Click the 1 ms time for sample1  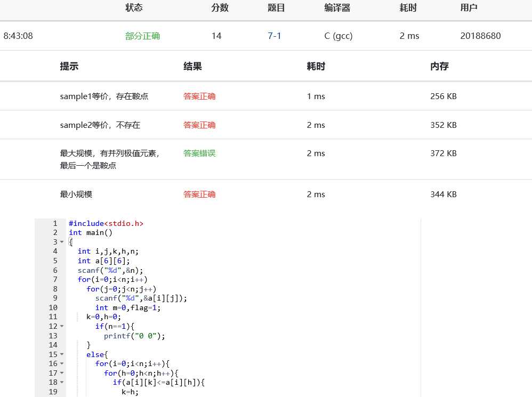pos(316,96)
